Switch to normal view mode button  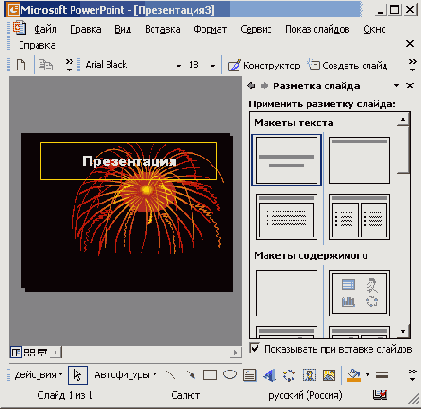point(15,352)
